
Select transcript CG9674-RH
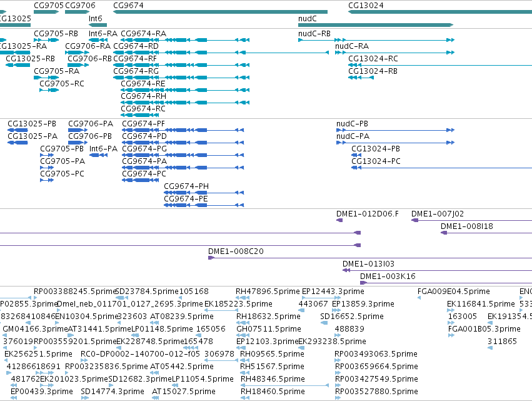pos(144,96)
